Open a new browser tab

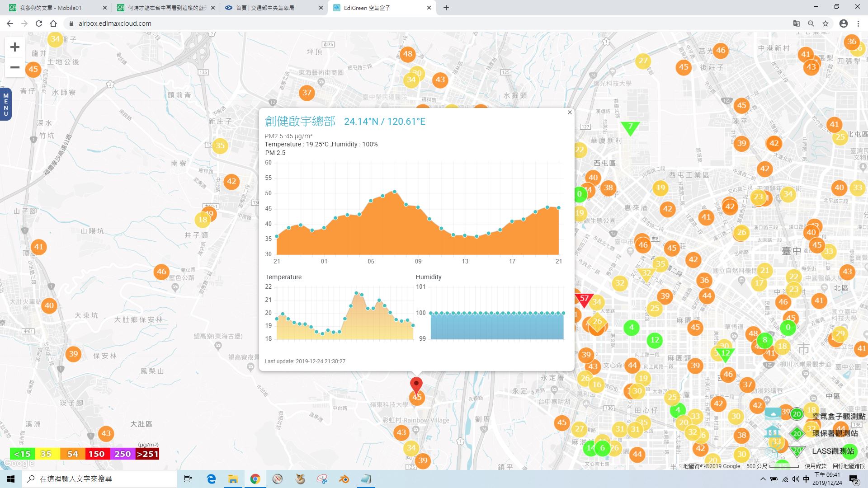pyautogui.click(x=446, y=8)
